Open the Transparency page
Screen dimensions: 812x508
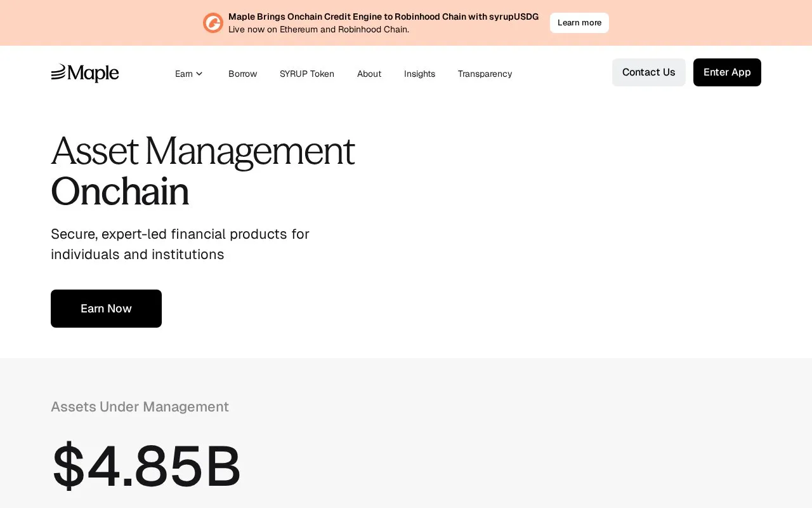(485, 74)
